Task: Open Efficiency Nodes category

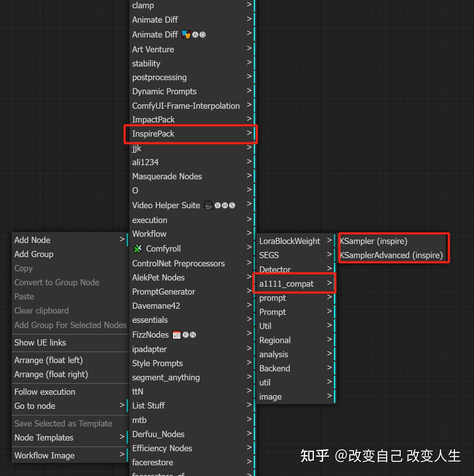Action: pos(192,448)
